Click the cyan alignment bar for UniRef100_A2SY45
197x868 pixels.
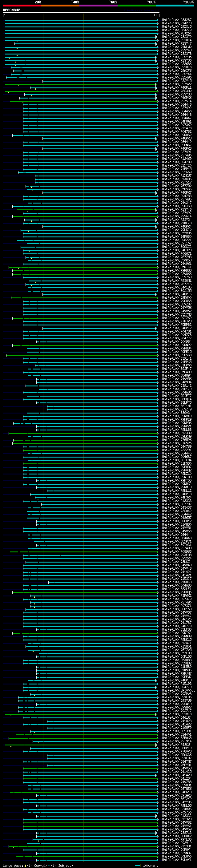point(100,81)
